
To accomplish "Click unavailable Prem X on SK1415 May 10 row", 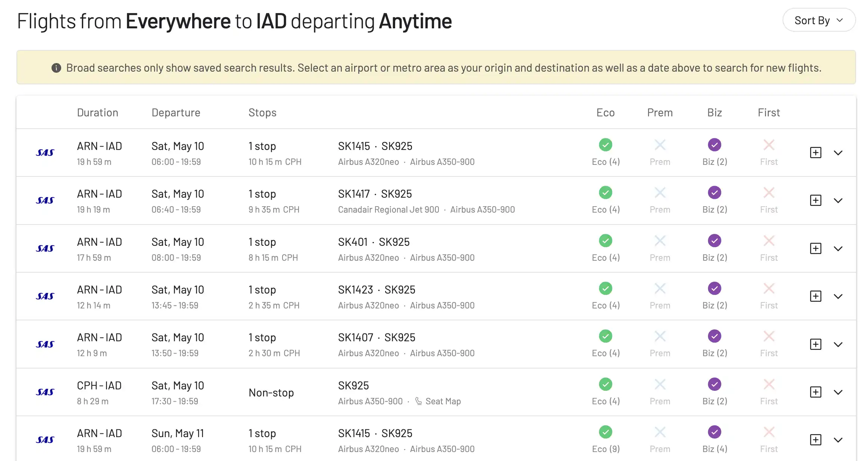I will click(x=660, y=145).
